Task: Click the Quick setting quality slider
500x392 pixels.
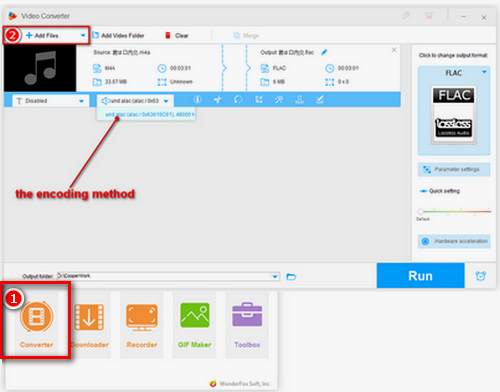Action: pyautogui.click(x=454, y=211)
